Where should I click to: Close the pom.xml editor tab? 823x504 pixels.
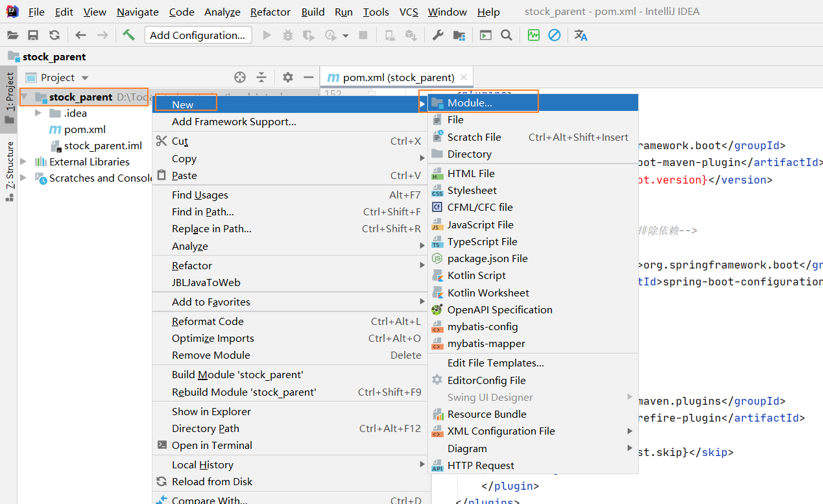point(464,77)
